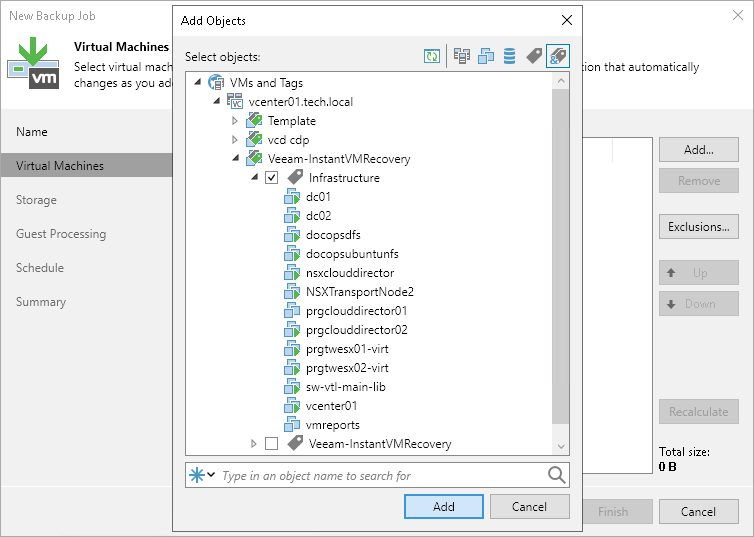
Task: Select the nsxclouddirector VM label
Action: click(350, 273)
